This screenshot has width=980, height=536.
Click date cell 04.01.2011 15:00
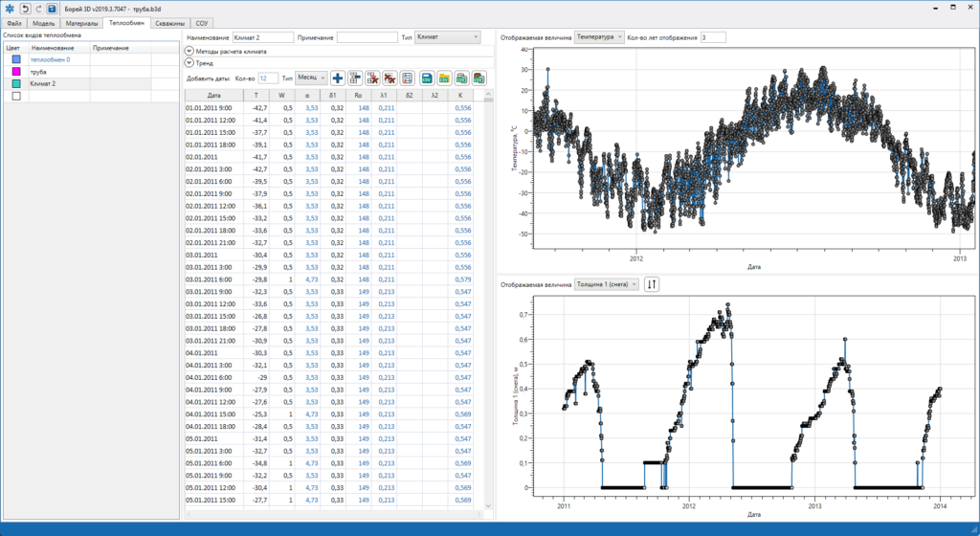click(x=214, y=414)
